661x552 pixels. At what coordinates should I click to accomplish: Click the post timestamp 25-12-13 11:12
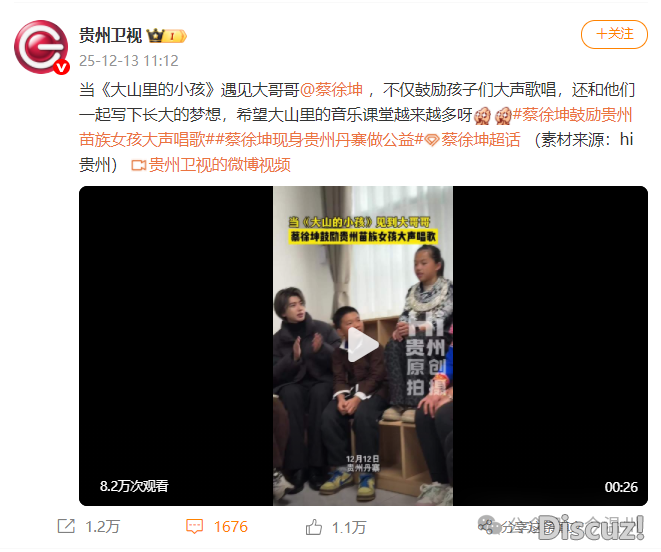pos(129,61)
